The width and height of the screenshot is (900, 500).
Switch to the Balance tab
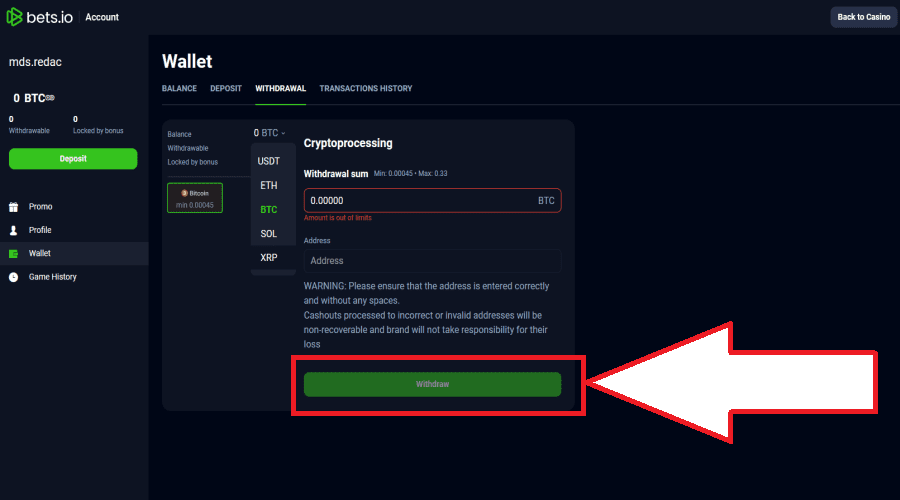[179, 88]
